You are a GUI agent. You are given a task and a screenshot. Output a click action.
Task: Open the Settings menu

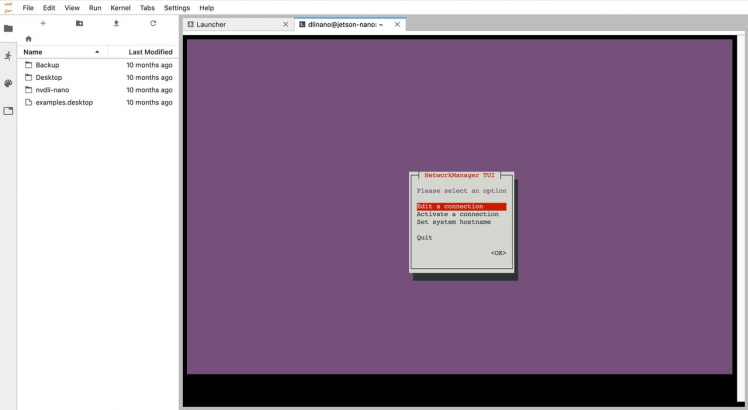pos(177,8)
